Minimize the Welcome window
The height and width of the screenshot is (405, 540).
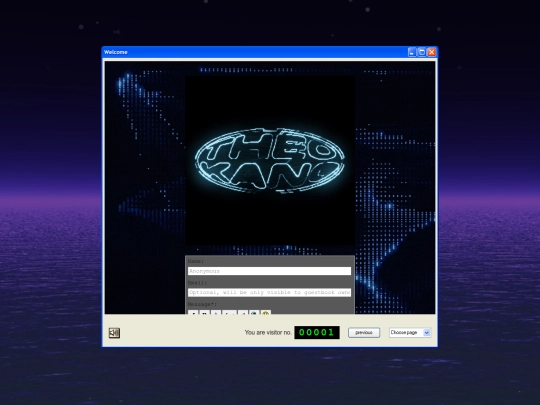coord(412,52)
